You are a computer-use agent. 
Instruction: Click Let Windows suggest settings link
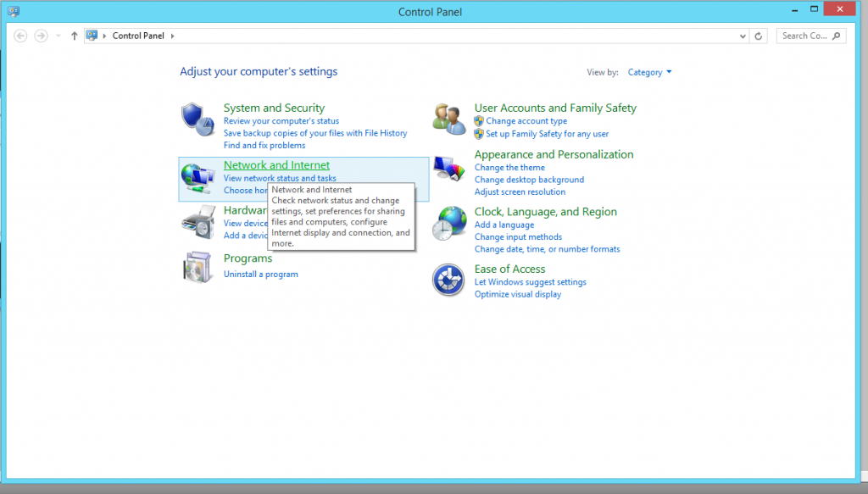[x=530, y=282]
